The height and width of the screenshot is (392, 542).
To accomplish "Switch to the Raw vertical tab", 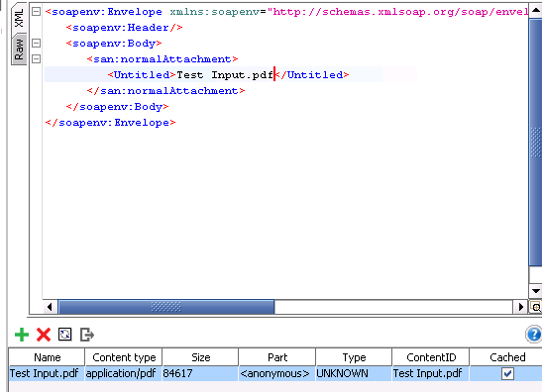I will [19, 49].
